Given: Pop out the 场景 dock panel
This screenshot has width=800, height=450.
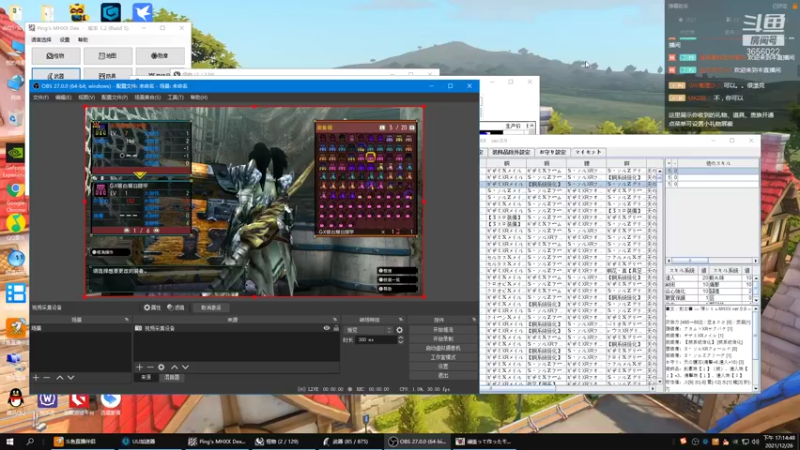Looking at the screenshot, I should click(x=127, y=320).
